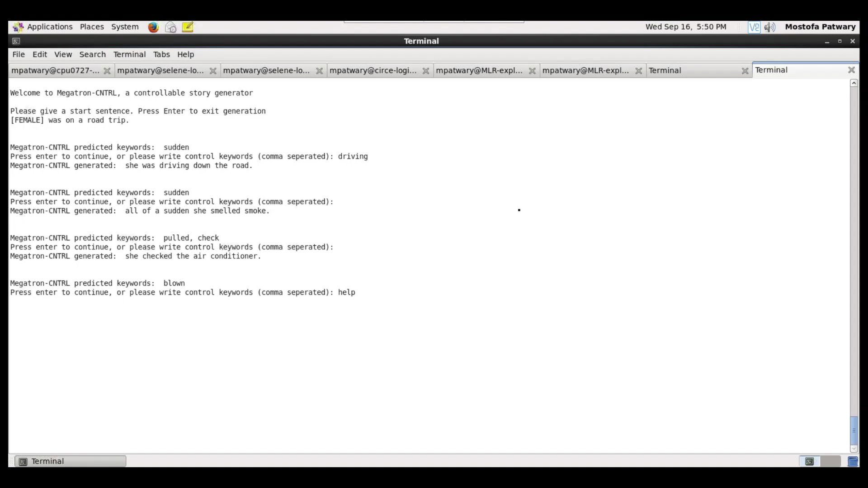This screenshot has width=868, height=488.
Task: Open the File menu
Action: click(x=19, y=55)
